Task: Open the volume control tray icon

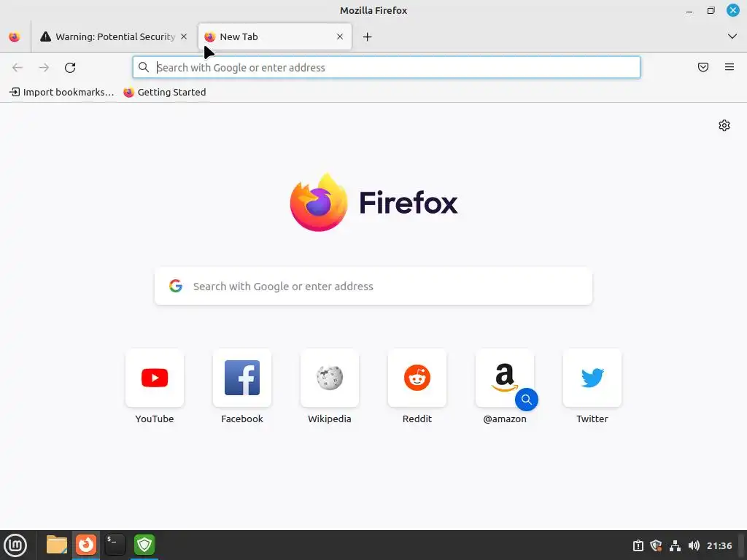Action: pos(694,545)
